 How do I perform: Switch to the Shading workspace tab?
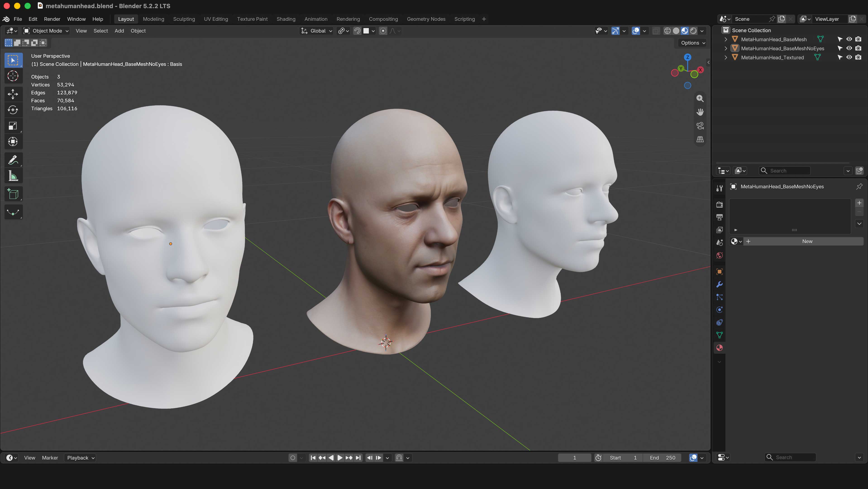click(286, 19)
